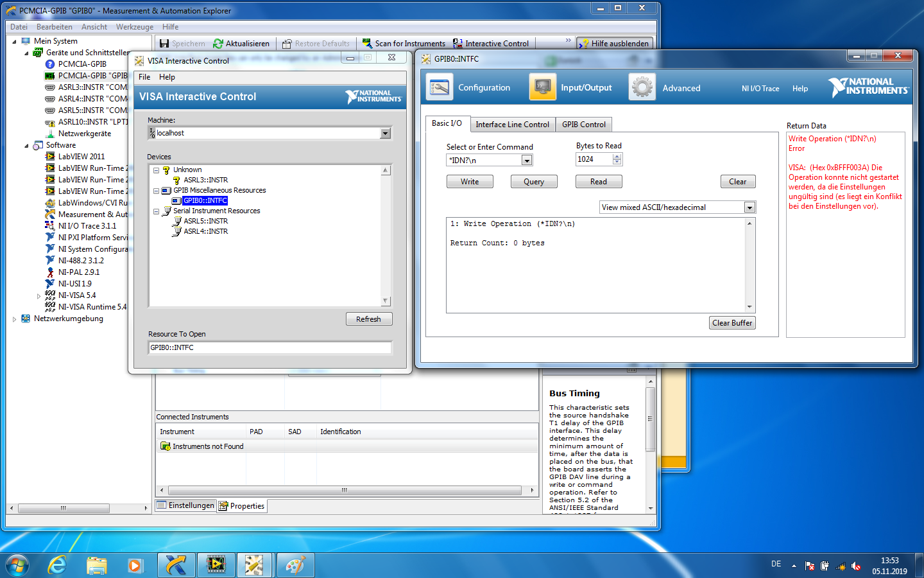
Task: Click the muted volume tray icon
Action: pos(856,566)
